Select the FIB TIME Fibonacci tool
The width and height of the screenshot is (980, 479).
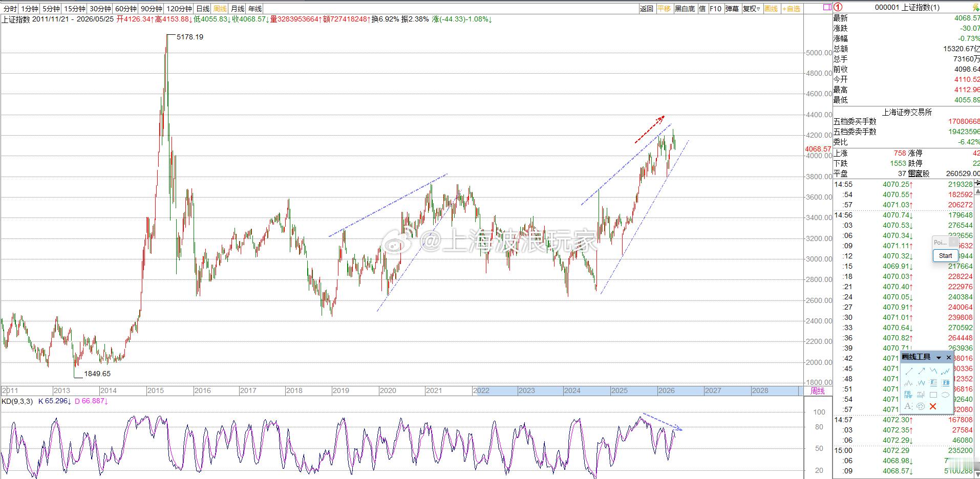coord(908,395)
